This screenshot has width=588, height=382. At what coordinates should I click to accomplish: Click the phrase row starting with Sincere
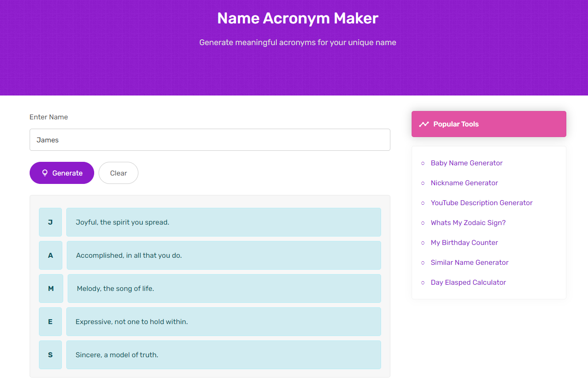pos(224,355)
